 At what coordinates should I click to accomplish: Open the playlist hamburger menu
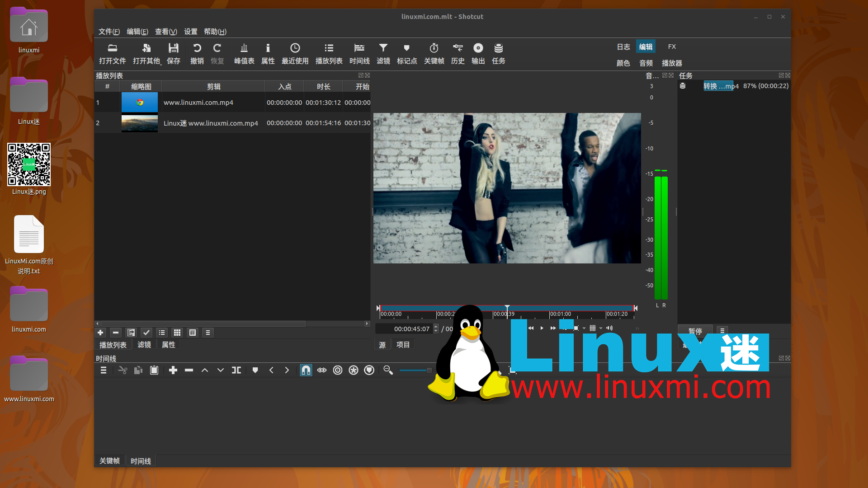(x=208, y=333)
